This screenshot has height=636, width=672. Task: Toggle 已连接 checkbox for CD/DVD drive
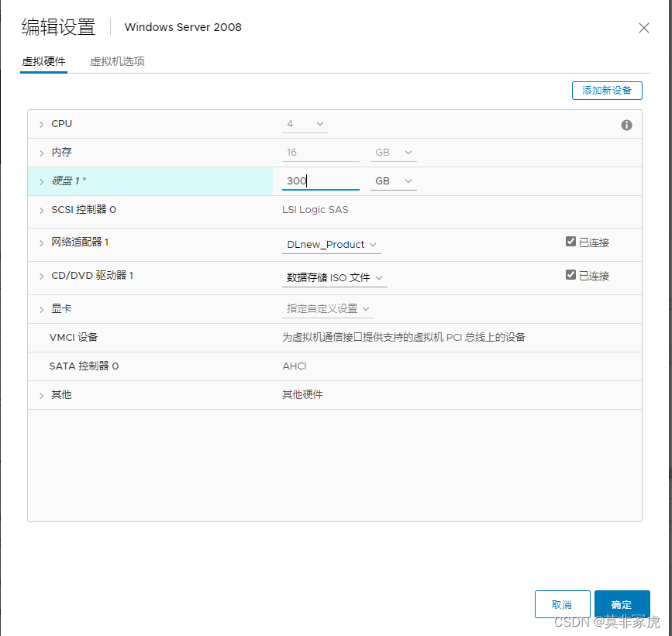(571, 275)
